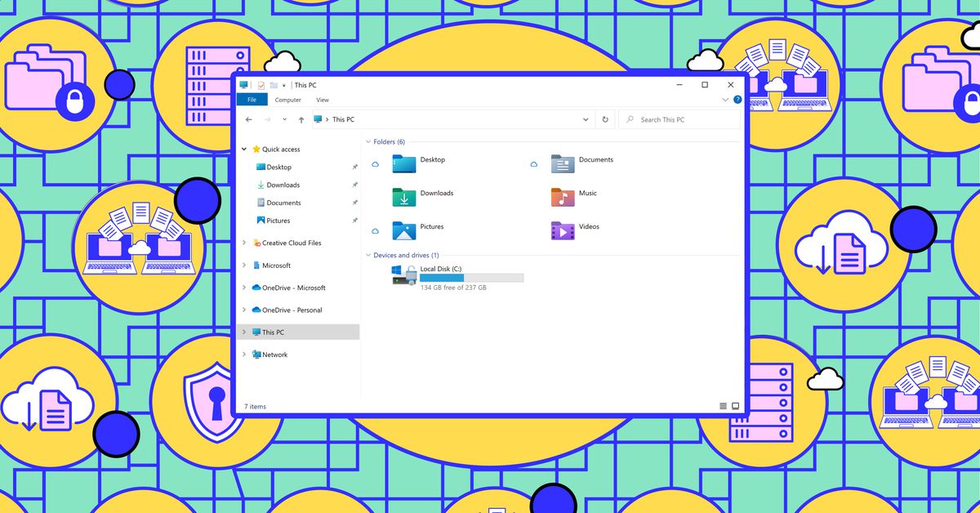
Task: Select Documents under Quick access
Action: click(x=278, y=203)
